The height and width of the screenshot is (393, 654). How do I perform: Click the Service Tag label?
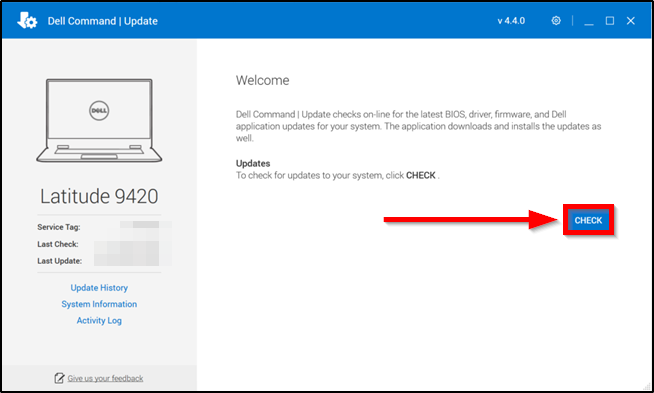[59, 227]
